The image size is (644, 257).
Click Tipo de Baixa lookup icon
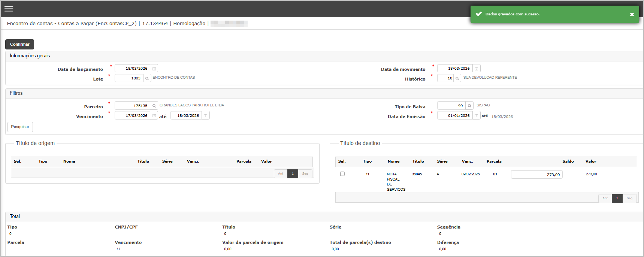click(469, 106)
